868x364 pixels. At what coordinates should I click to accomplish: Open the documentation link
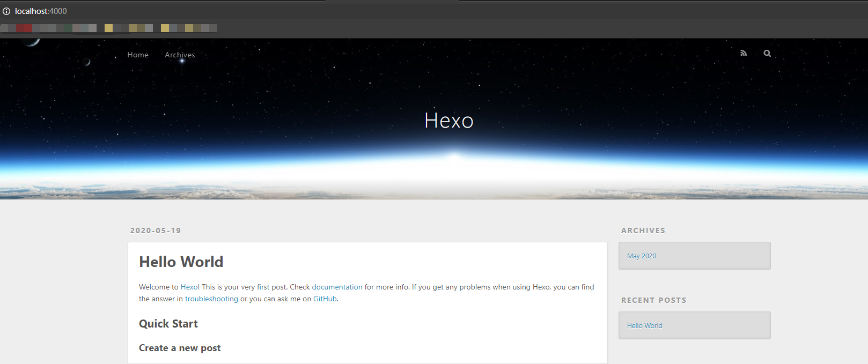tap(337, 287)
